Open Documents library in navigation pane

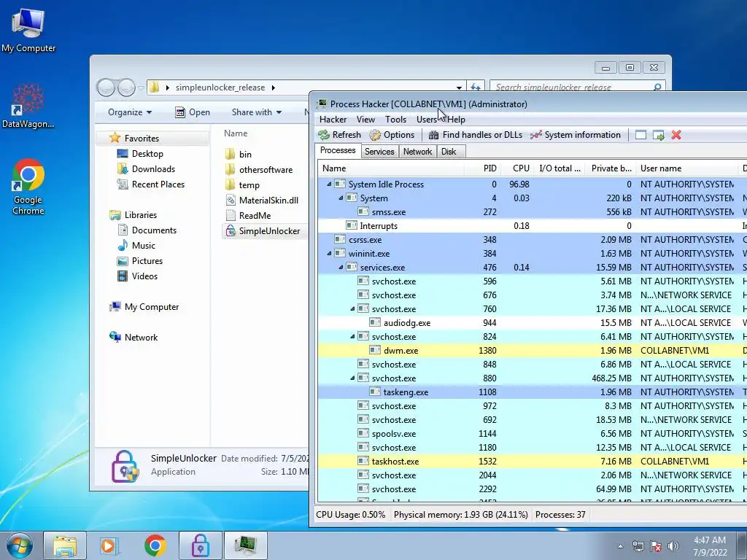147,230
